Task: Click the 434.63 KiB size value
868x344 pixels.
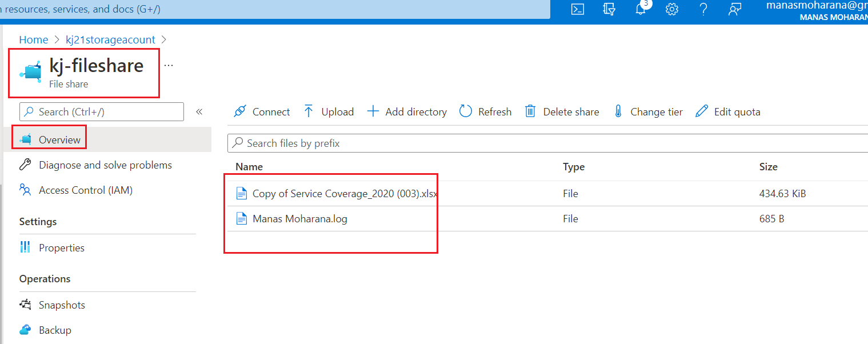Action: click(782, 194)
